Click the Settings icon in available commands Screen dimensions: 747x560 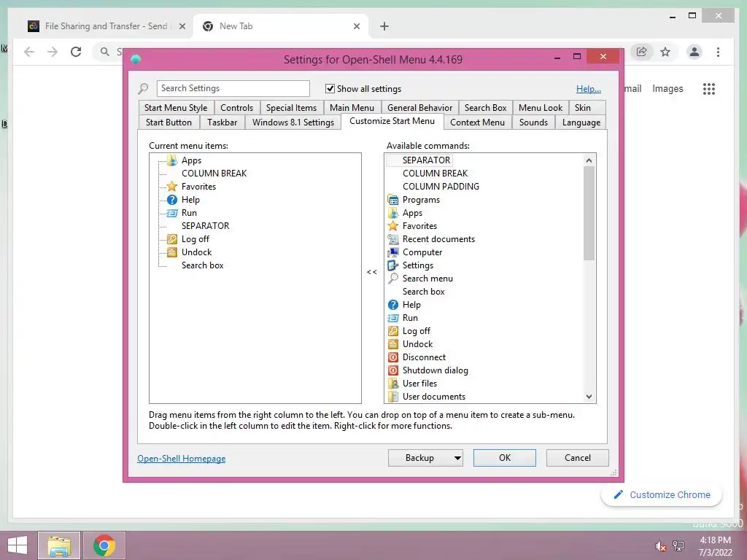point(393,265)
